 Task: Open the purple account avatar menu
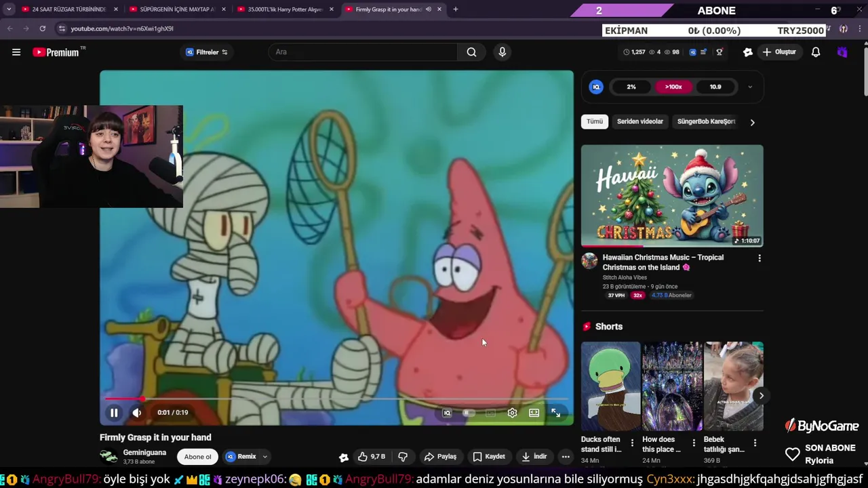tap(842, 52)
